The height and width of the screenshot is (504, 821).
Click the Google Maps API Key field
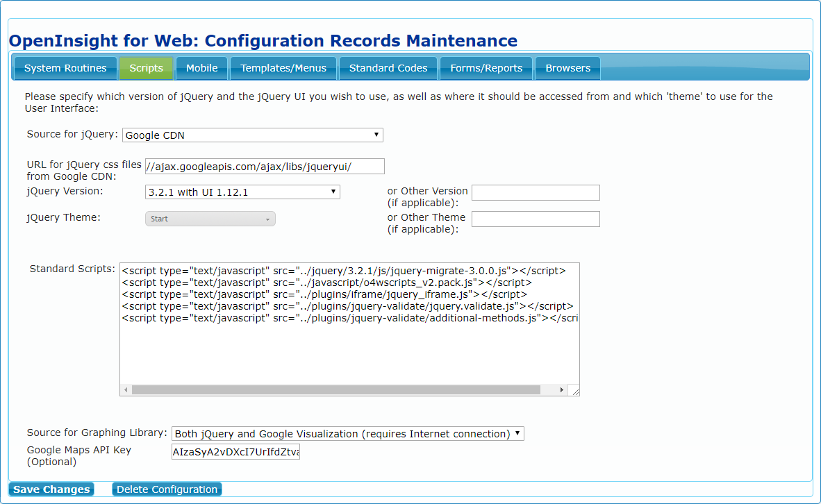click(235, 452)
